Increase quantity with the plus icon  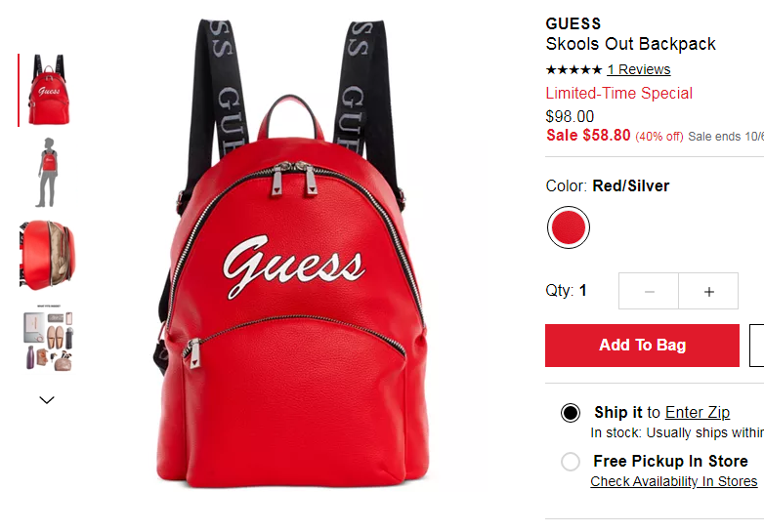708,291
